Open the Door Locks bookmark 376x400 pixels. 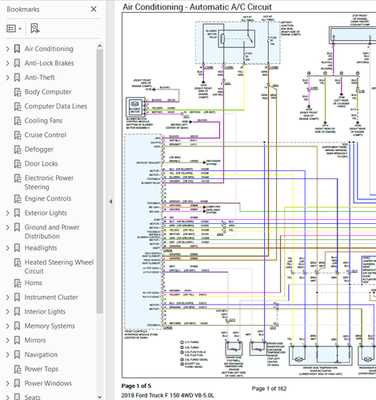click(41, 164)
